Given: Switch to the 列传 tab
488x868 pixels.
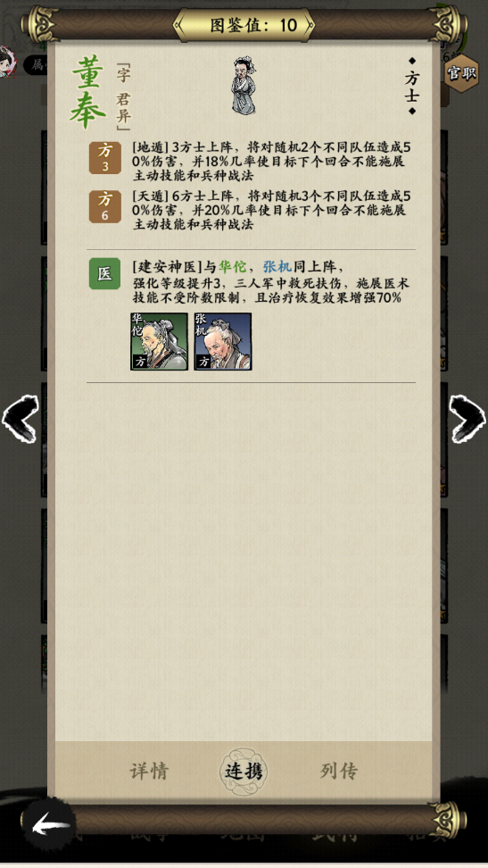Looking at the screenshot, I should (339, 771).
